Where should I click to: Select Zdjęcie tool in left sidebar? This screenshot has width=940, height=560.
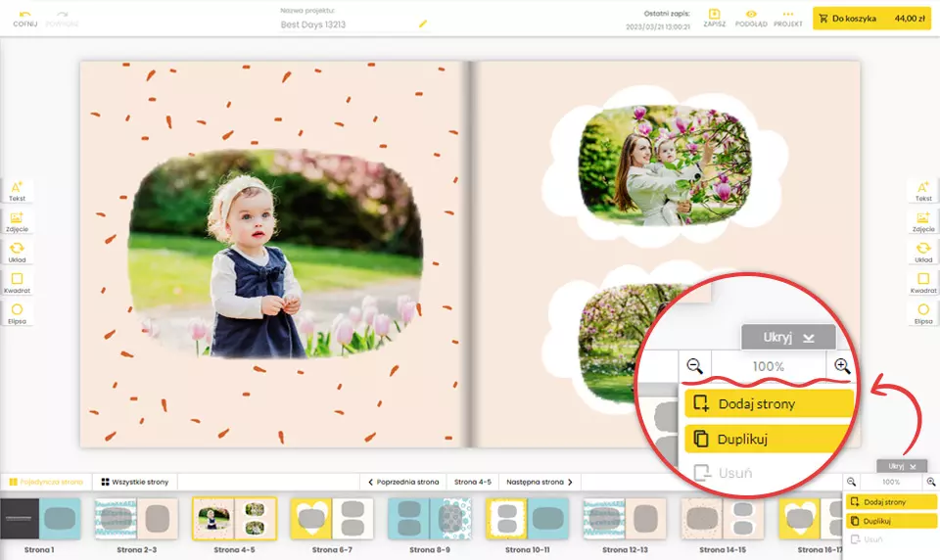pos(17,222)
